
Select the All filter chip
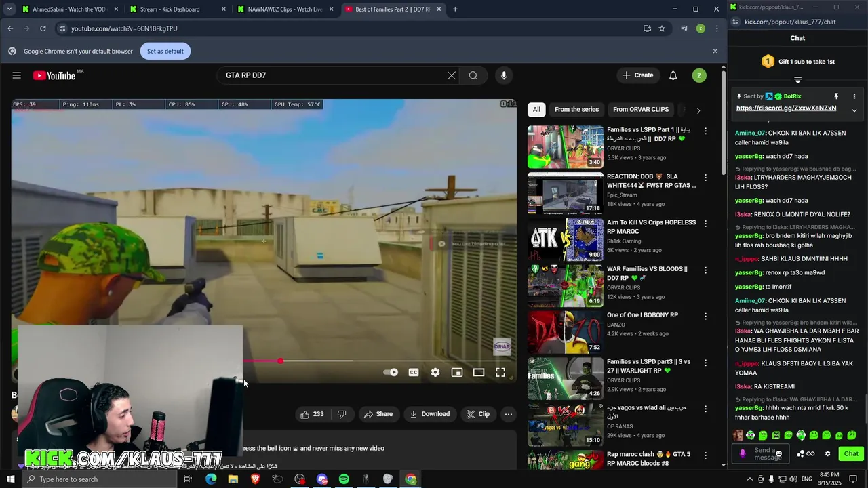click(536, 109)
